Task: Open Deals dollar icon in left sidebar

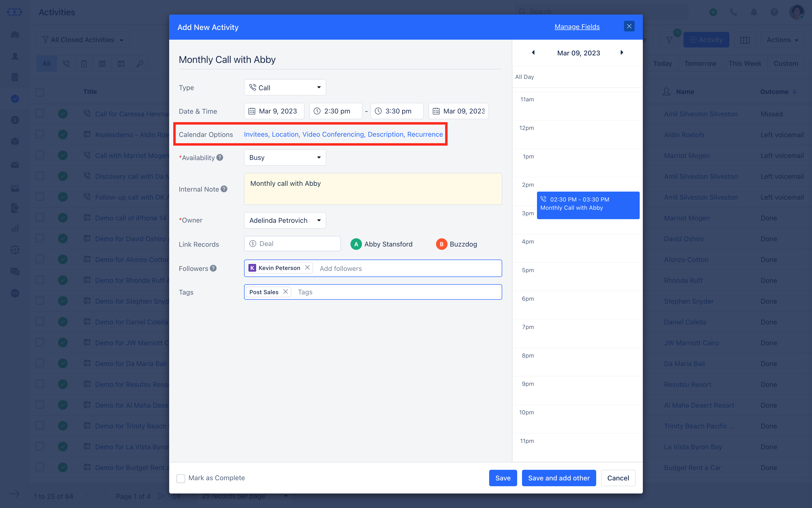Action: pyautogui.click(x=15, y=120)
